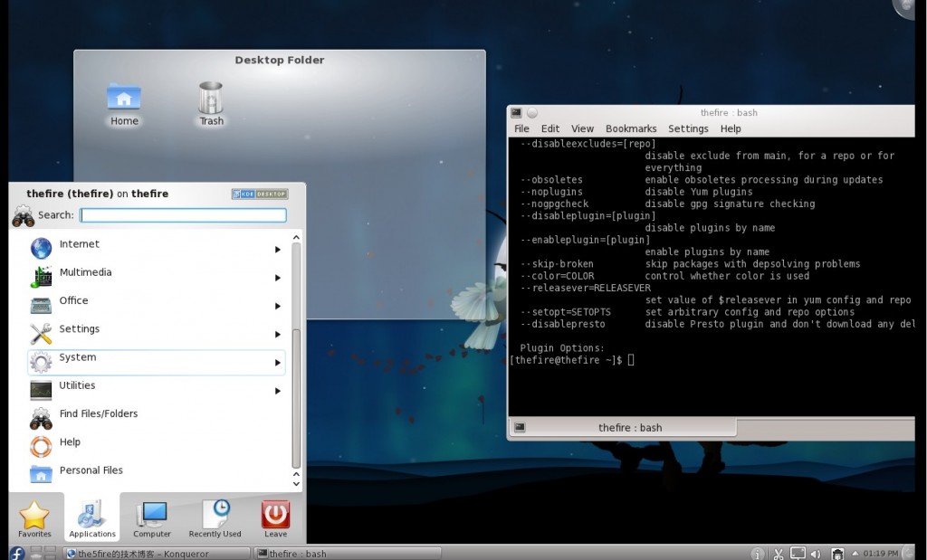Click the Fedora launcher icon in the panel
This screenshot has width=927, height=560.
[x=16, y=553]
